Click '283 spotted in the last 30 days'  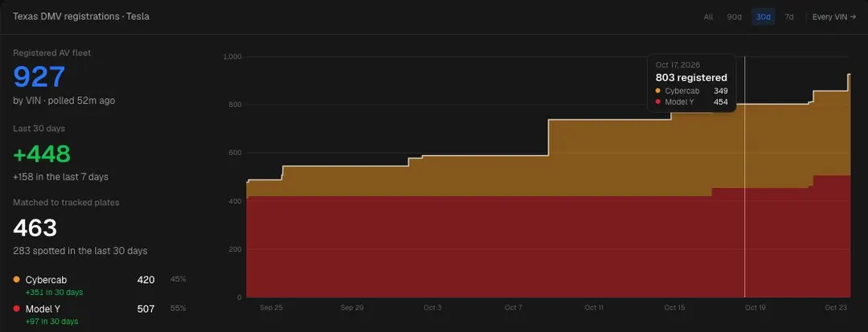coord(80,251)
